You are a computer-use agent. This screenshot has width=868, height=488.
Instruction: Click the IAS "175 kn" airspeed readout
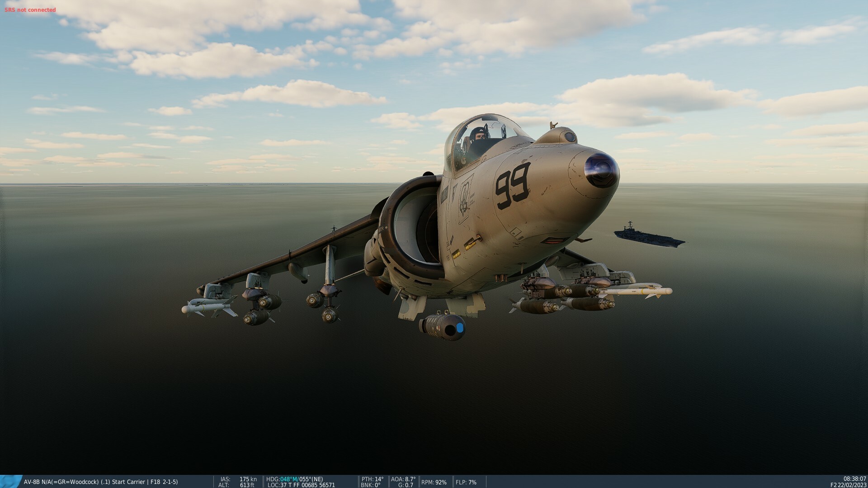tap(248, 479)
